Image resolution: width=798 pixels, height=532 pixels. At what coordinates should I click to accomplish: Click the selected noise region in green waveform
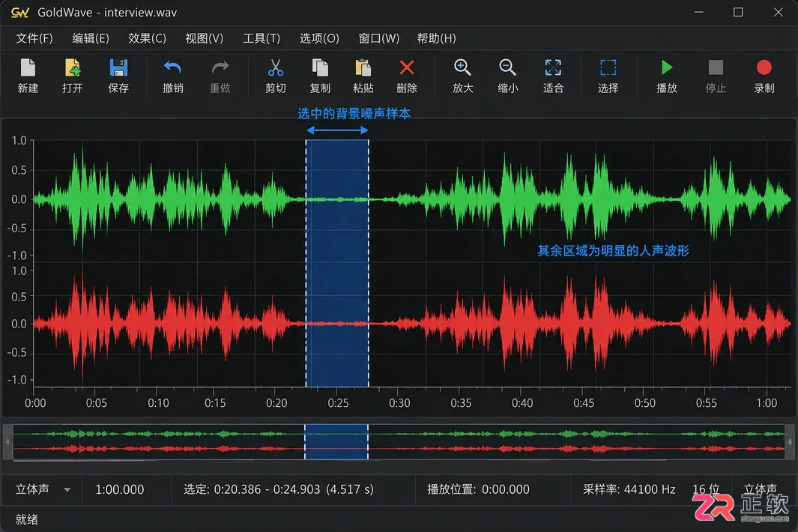click(337, 199)
